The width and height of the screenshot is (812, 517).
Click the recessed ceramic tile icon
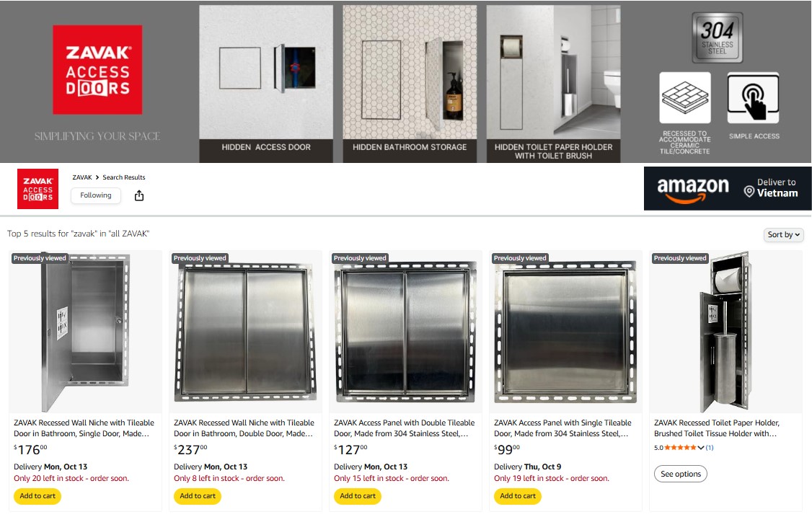[x=684, y=98]
